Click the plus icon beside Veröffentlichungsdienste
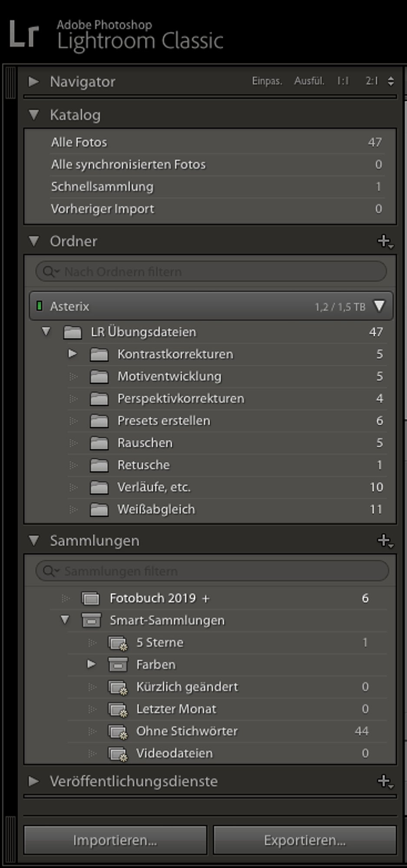This screenshot has width=407, height=868. tap(385, 781)
